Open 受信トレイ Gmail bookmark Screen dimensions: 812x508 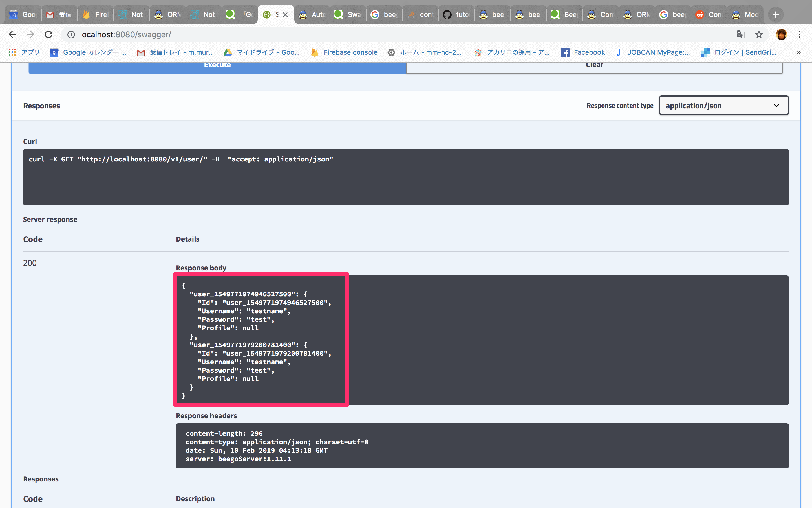(175, 52)
